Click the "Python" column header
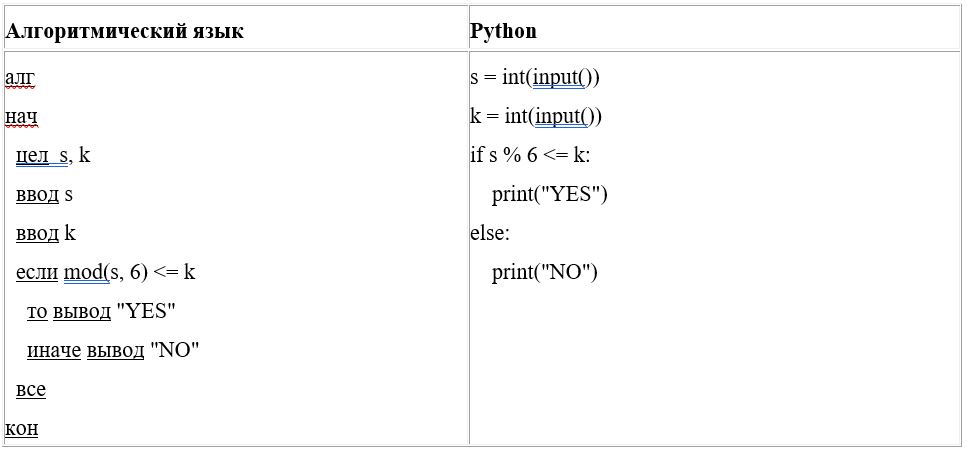The image size is (967, 453). (x=503, y=31)
